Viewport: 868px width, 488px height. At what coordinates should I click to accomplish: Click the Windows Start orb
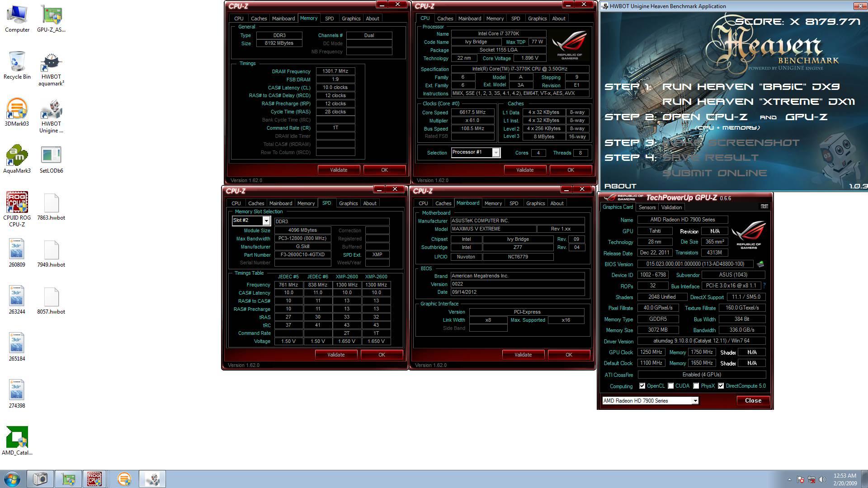(x=12, y=479)
